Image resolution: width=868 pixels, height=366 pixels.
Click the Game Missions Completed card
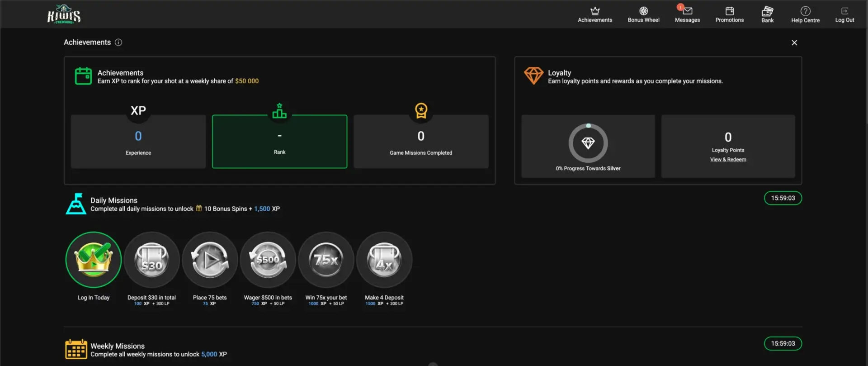coord(421,142)
